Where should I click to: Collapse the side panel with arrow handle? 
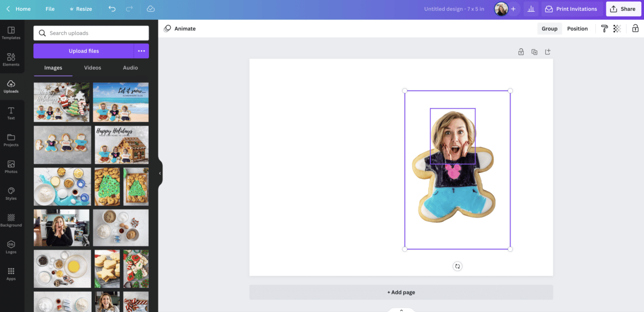coord(160,173)
